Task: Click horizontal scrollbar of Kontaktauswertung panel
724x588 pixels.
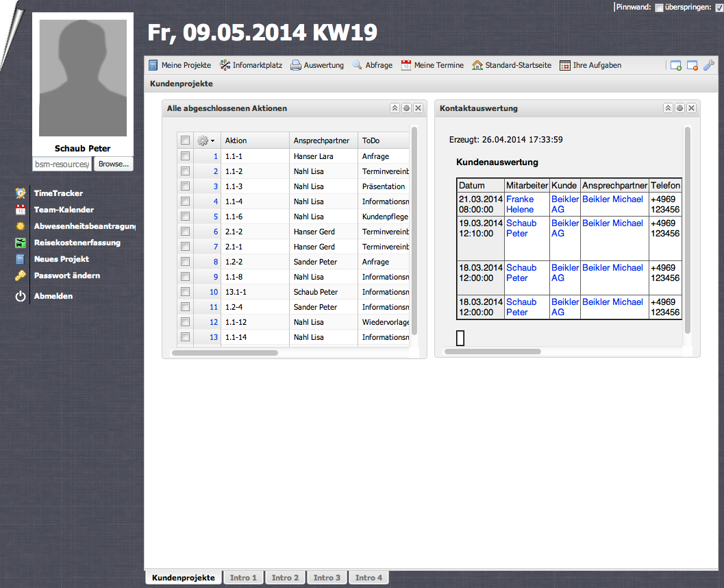Action: [492, 352]
